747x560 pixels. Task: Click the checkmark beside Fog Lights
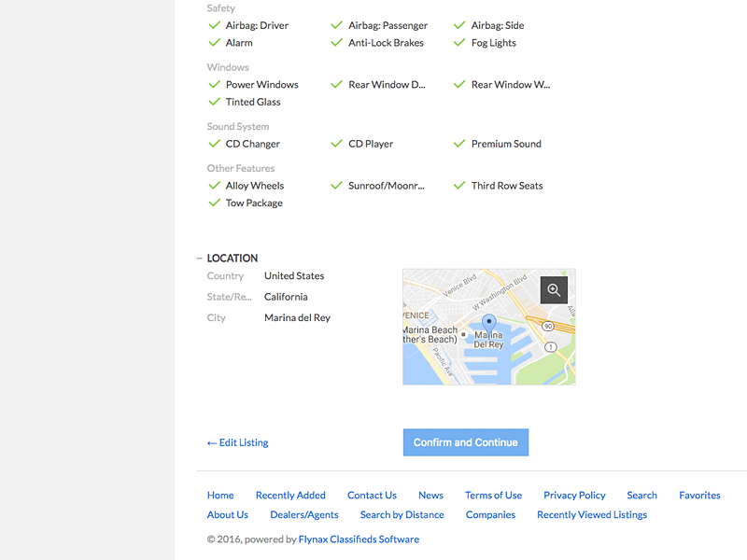[x=459, y=42]
